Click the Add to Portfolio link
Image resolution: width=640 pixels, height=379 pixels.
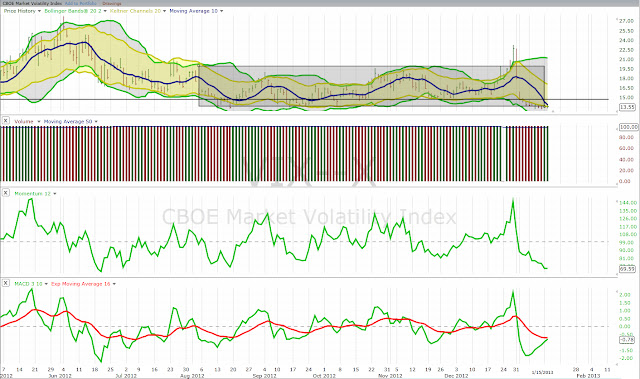[81, 3]
